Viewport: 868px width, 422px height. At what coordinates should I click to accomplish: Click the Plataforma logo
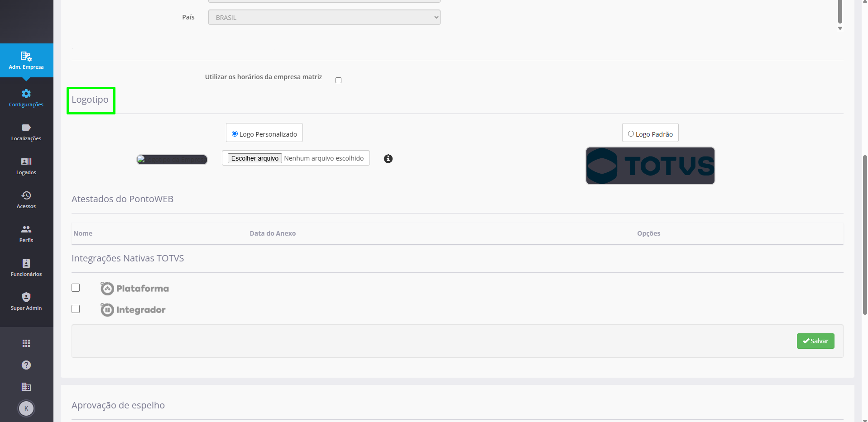tap(134, 288)
